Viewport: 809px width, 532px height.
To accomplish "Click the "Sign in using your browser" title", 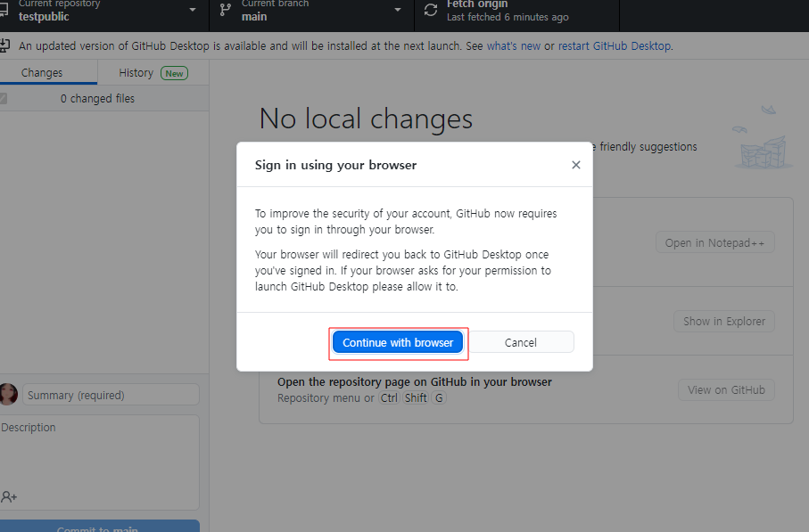I will 335,165.
